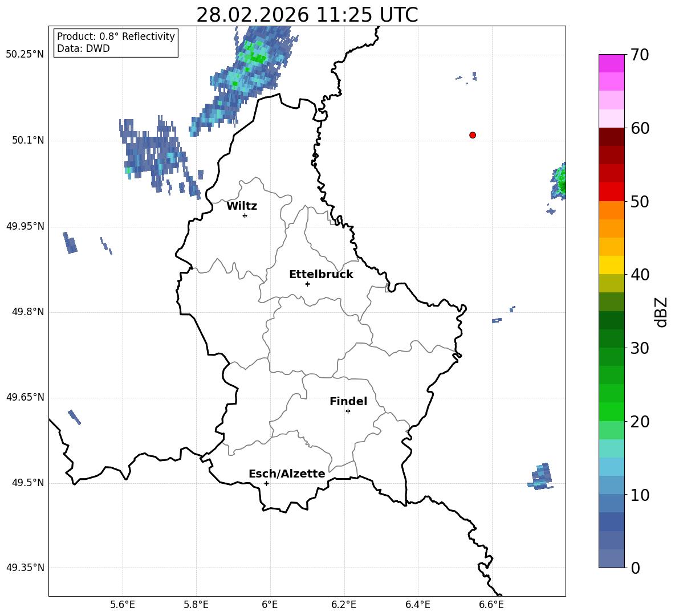Click the 50.1°N latitude label
675x616 pixels.
[27, 141]
